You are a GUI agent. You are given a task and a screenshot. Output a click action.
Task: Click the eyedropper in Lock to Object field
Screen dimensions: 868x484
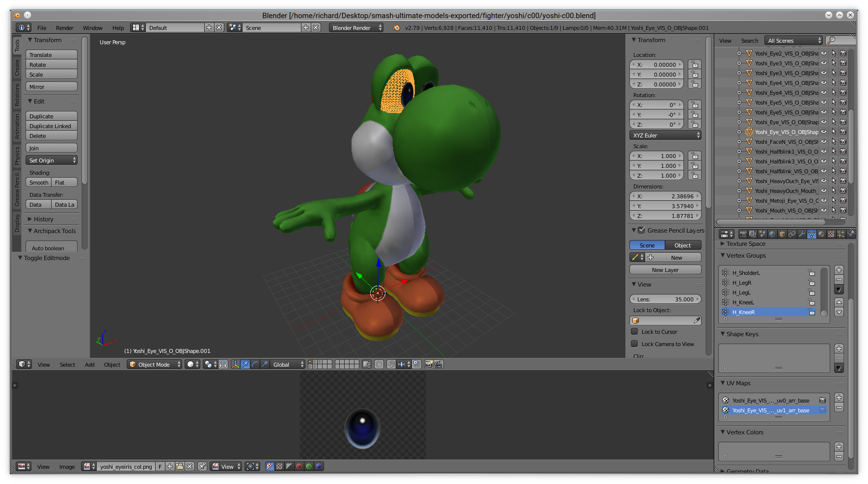click(697, 321)
